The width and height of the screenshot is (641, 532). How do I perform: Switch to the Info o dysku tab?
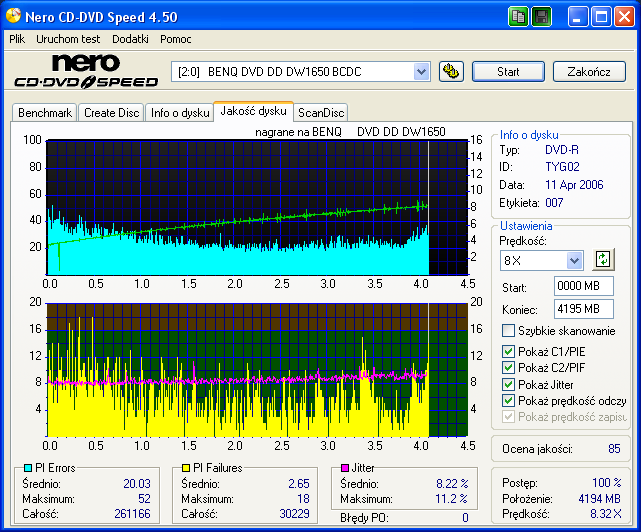(180, 113)
